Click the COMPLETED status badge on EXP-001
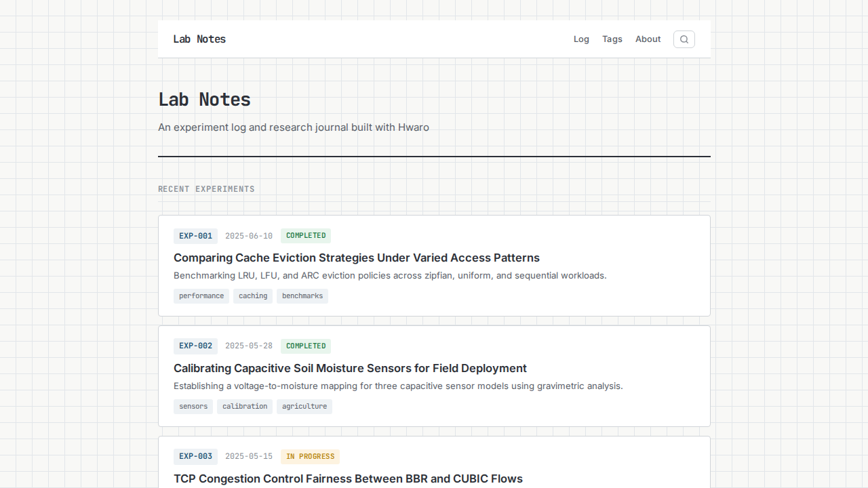Screen dimensions: 868x488 click(x=306, y=236)
